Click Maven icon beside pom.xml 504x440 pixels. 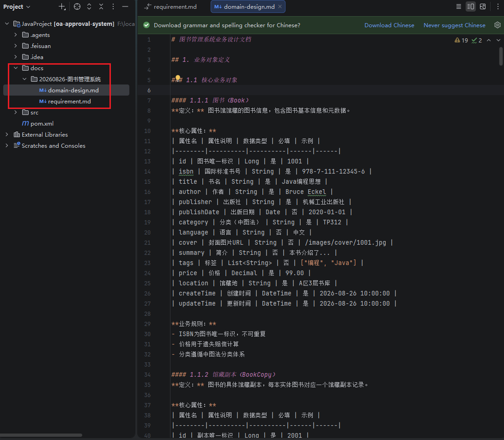click(25, 123)
